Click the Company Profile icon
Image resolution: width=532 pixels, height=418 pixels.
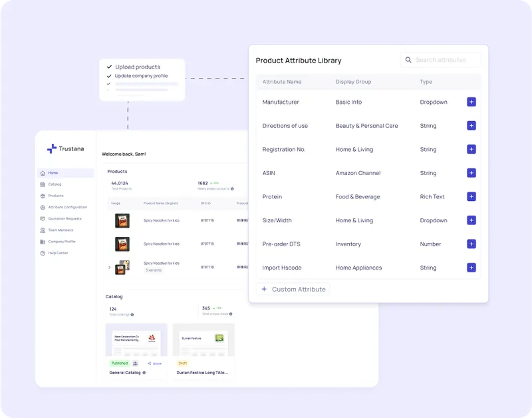43,241
